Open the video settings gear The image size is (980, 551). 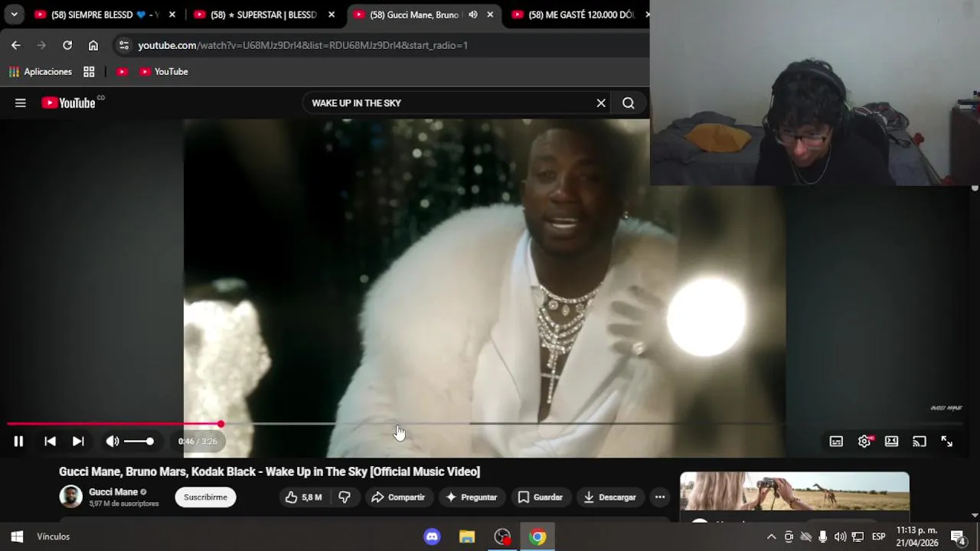864,442
